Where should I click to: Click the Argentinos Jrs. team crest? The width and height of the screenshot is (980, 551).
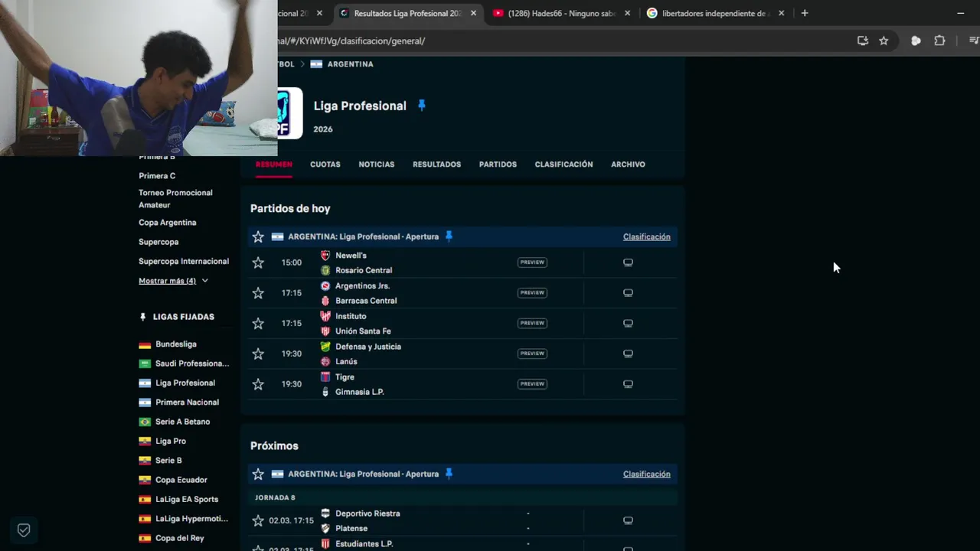click(x=325, y=285)
